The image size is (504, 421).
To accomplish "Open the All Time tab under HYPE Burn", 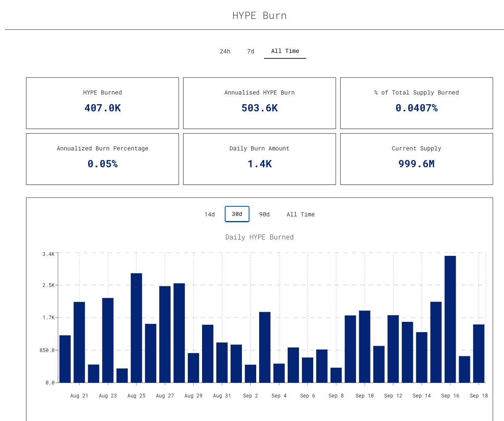I will coord(285,51).
